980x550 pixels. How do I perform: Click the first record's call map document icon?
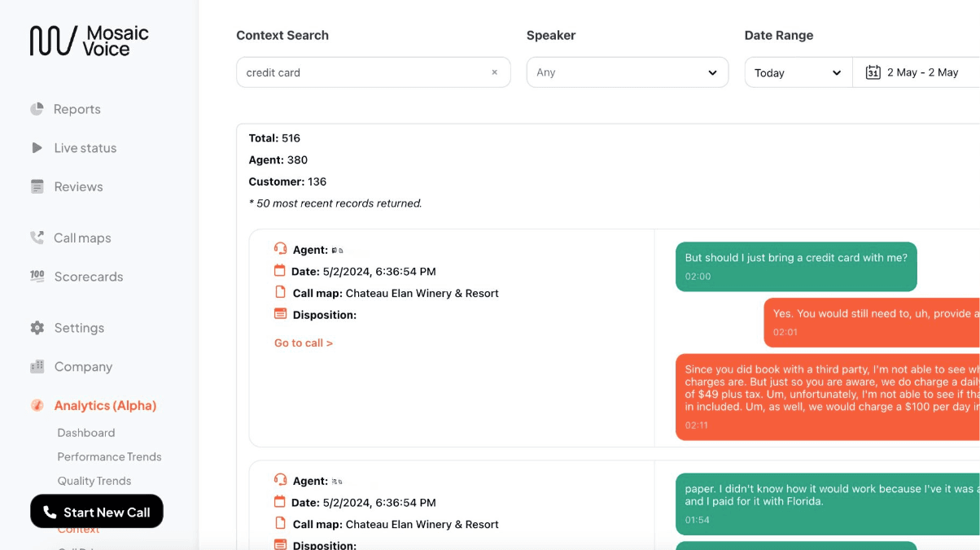pyautogui.click(x=280, y=292)
